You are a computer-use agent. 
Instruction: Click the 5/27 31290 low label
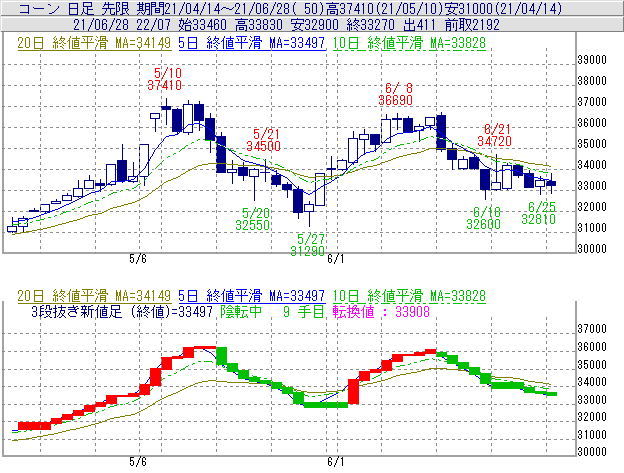tap(308, 245)
